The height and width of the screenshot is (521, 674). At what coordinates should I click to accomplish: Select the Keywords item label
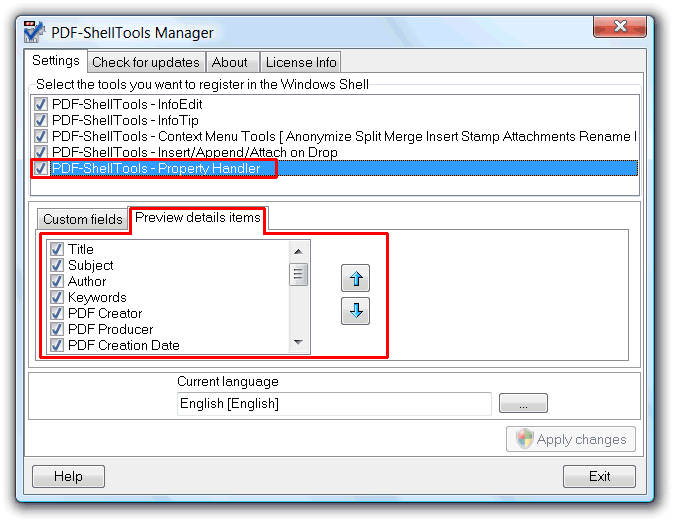point(97,297)
